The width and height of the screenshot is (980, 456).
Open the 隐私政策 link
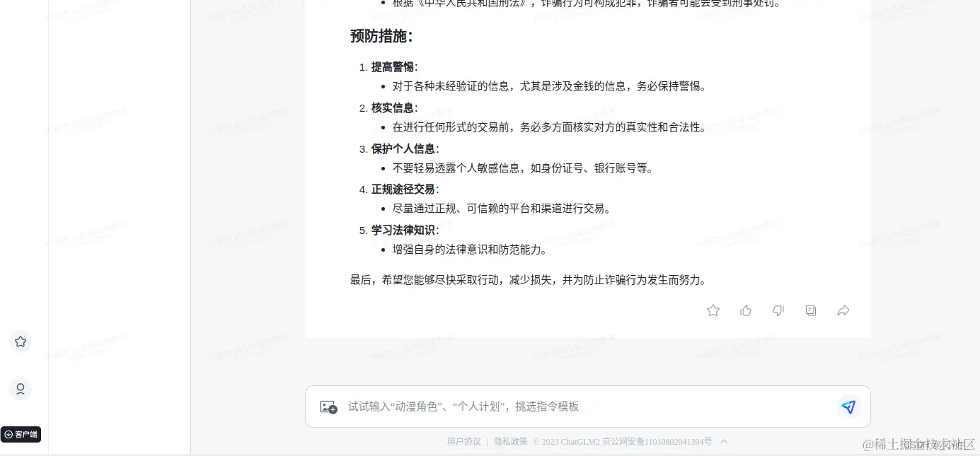pyautogui.click(x=510, y=440)
